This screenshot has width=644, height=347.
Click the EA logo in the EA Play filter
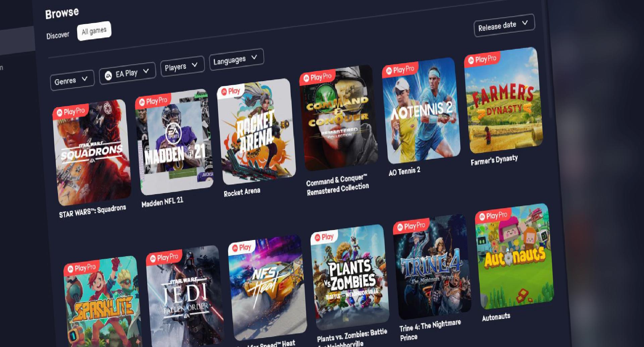coord(108,76)
